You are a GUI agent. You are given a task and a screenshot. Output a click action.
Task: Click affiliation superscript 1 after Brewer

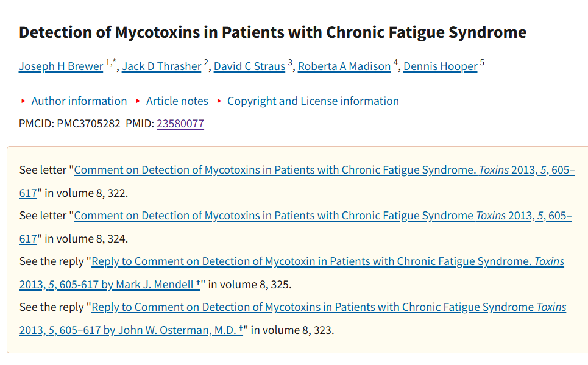point(108,62)
